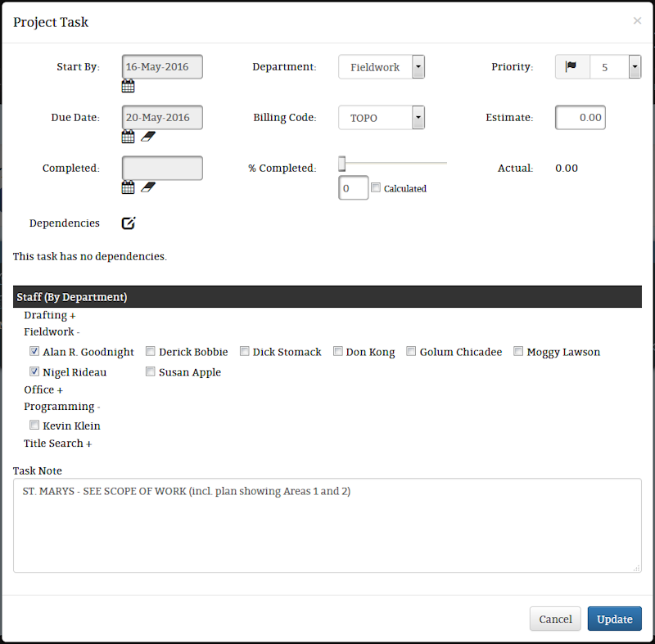Click the Cancel button

coord(555,619)
